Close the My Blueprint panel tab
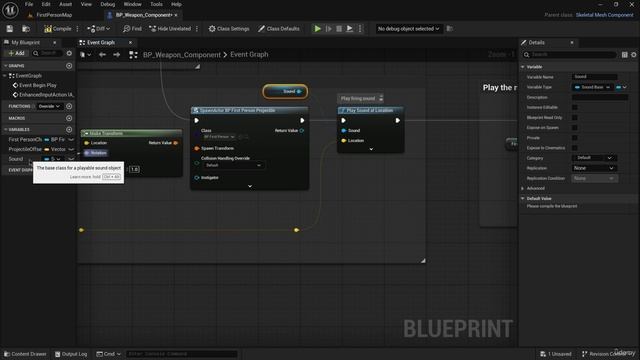The height and width of the screenshot is (360, 640). coord(55,42)
